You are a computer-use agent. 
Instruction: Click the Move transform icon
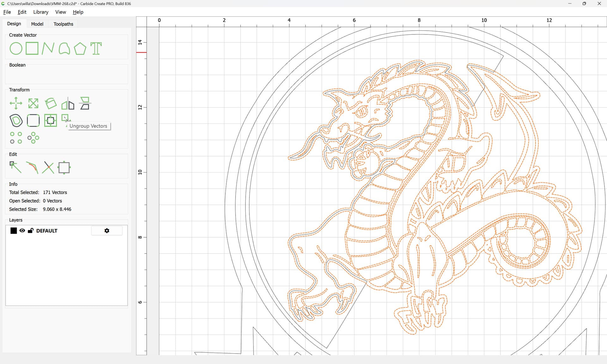point(16,103)
